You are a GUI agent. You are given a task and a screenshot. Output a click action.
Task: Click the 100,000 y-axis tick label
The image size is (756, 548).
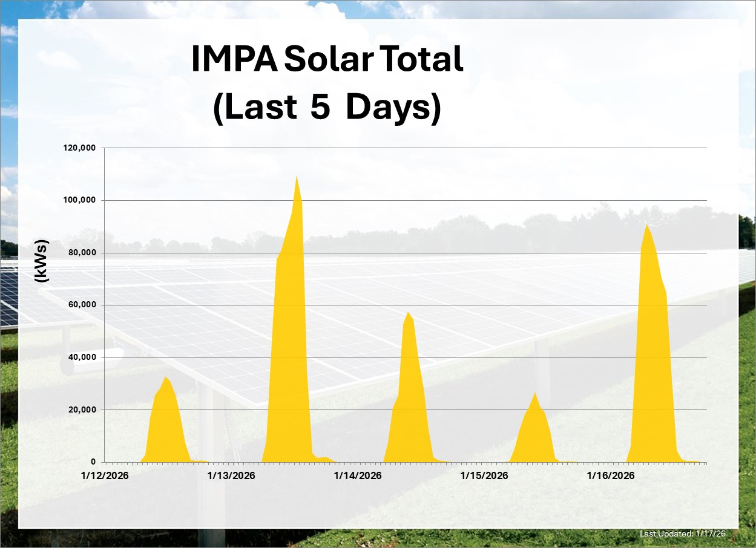79,200
